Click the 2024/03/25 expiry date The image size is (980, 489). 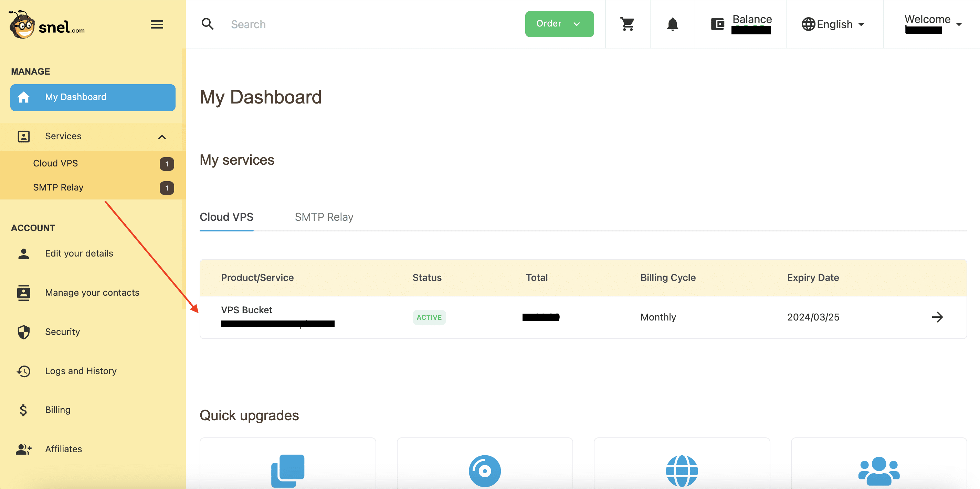click(813, 317)
